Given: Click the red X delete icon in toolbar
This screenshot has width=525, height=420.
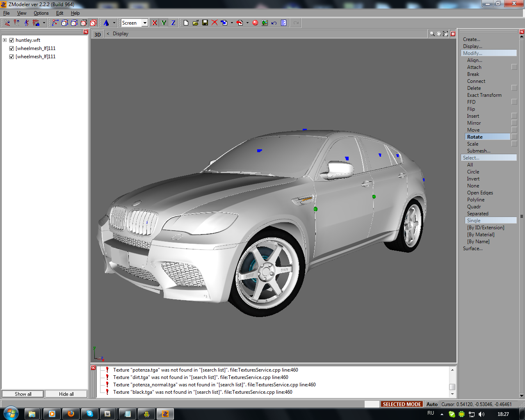Looking at the screenshot, I should tap(215, 23).
